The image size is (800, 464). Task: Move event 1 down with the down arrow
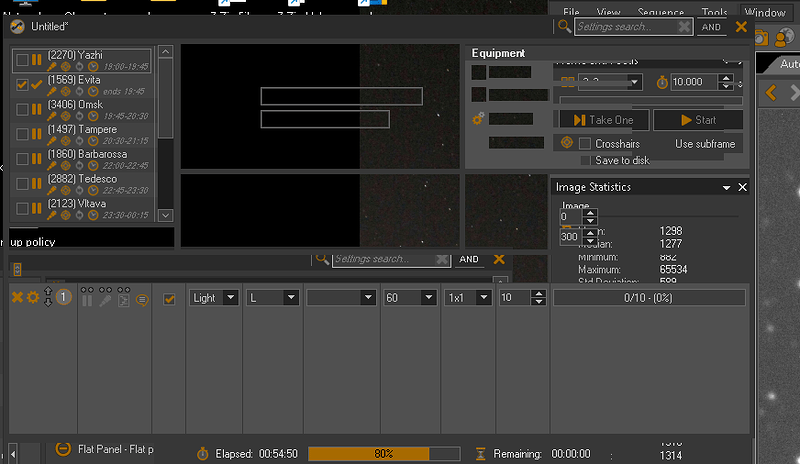click(48, 302)
